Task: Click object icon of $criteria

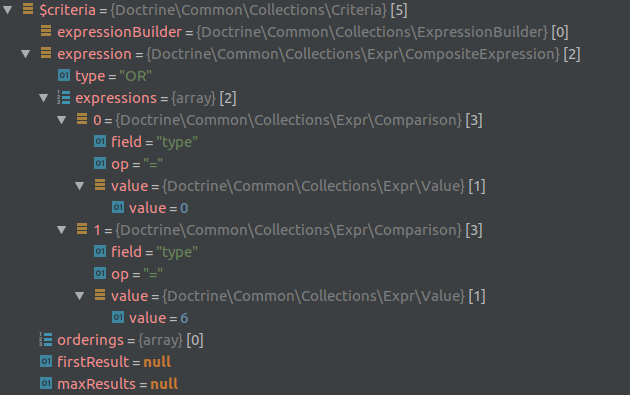Action: pos(28,8)
